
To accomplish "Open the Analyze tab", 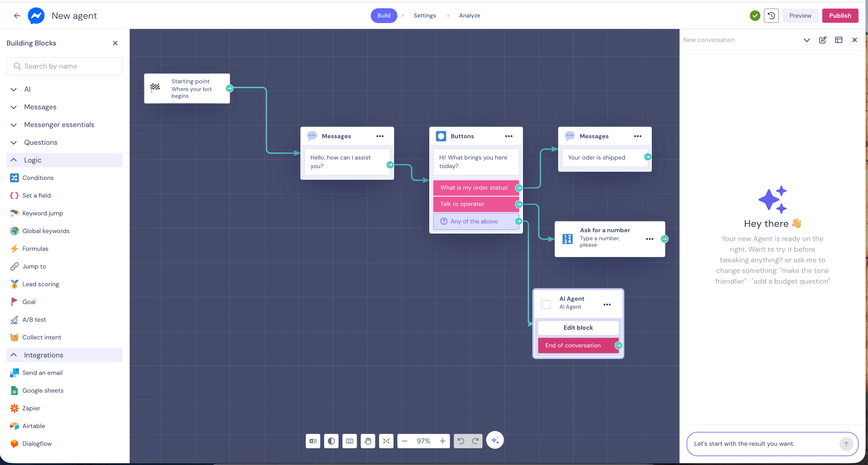I will (469, 15).
